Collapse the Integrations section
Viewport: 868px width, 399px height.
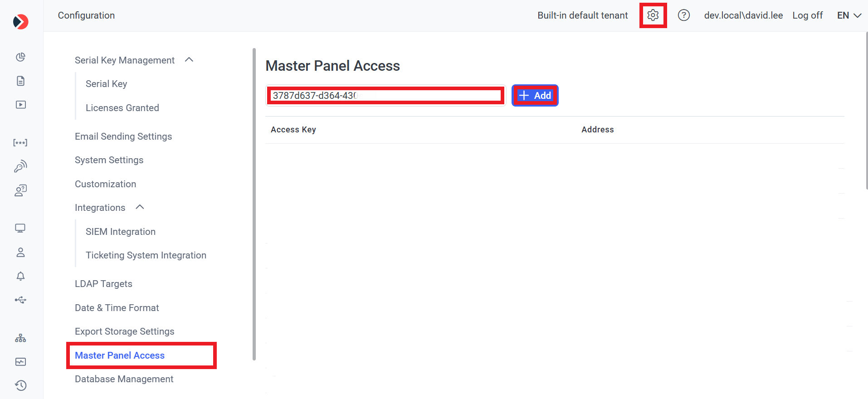pyautogui.click(x=140, y=207)
